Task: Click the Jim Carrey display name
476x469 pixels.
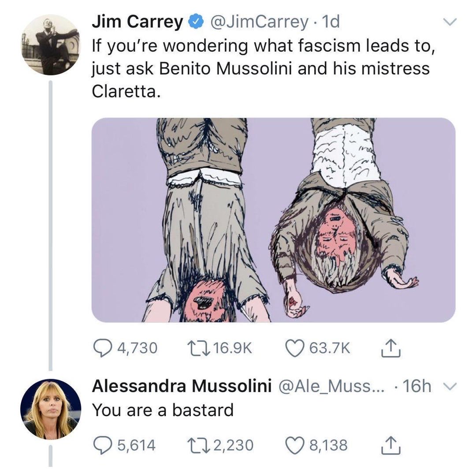Action: click(x=137, y=22)
